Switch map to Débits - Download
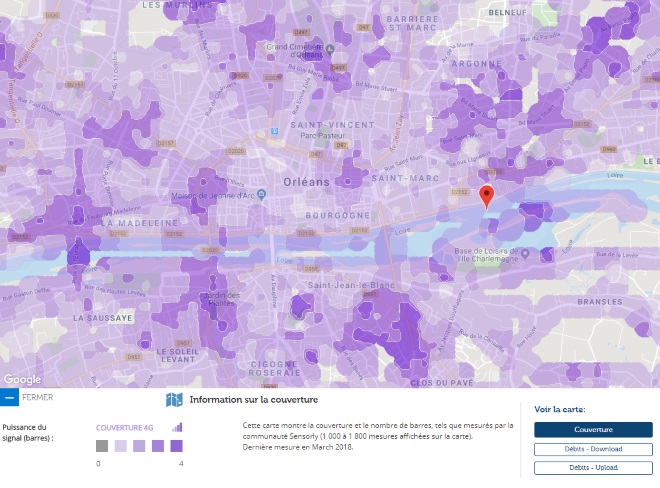 pos(592,449)
